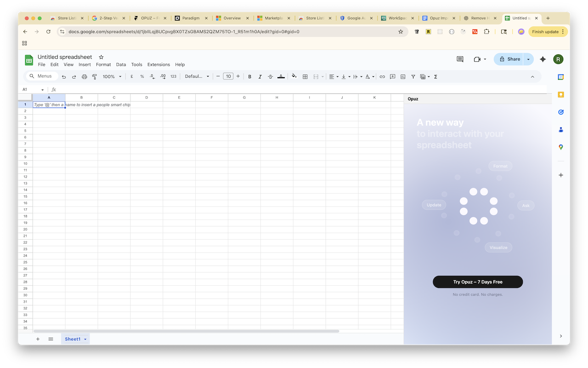Open the Sheet1 tab dropdown arrow

[x=85, y=339]
